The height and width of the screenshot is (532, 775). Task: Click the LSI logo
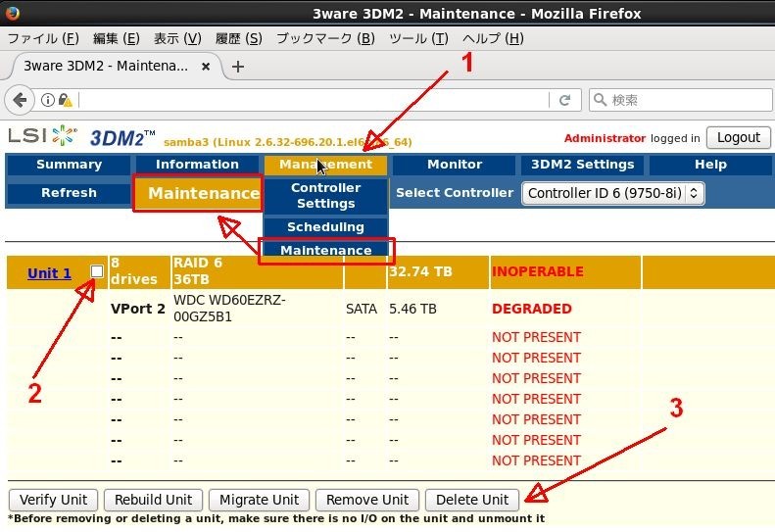(x=42, y=135)
